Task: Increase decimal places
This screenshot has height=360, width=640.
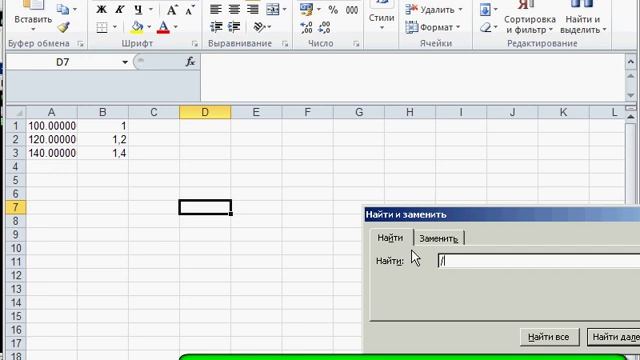Action: (x=306, y=27)
